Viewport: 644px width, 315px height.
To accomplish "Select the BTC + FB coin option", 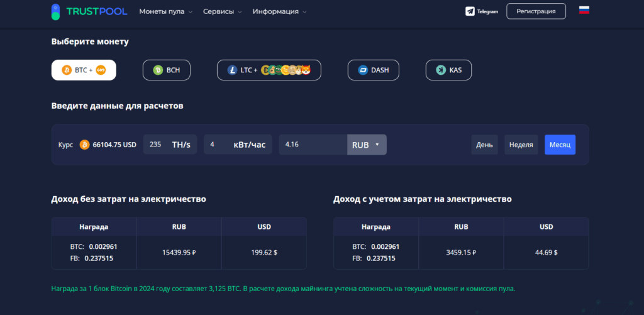I will (84, 70).
